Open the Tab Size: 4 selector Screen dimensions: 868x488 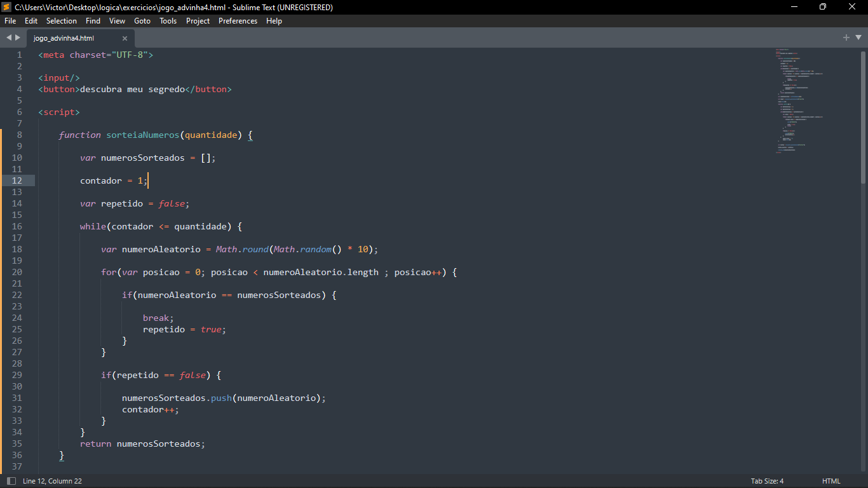767,481
